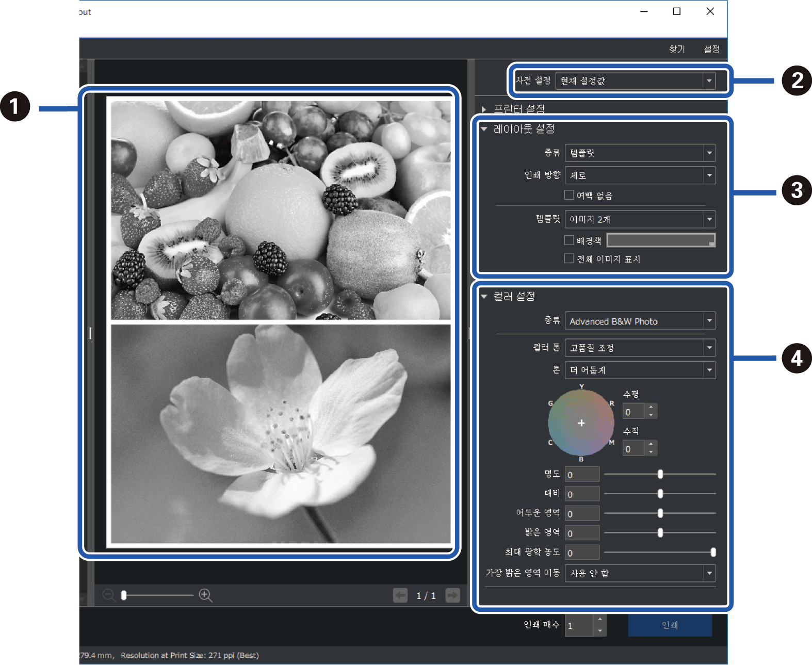Click the color wheel center crosshair
This screenshot has height=665, width=812.
point(581,423)
